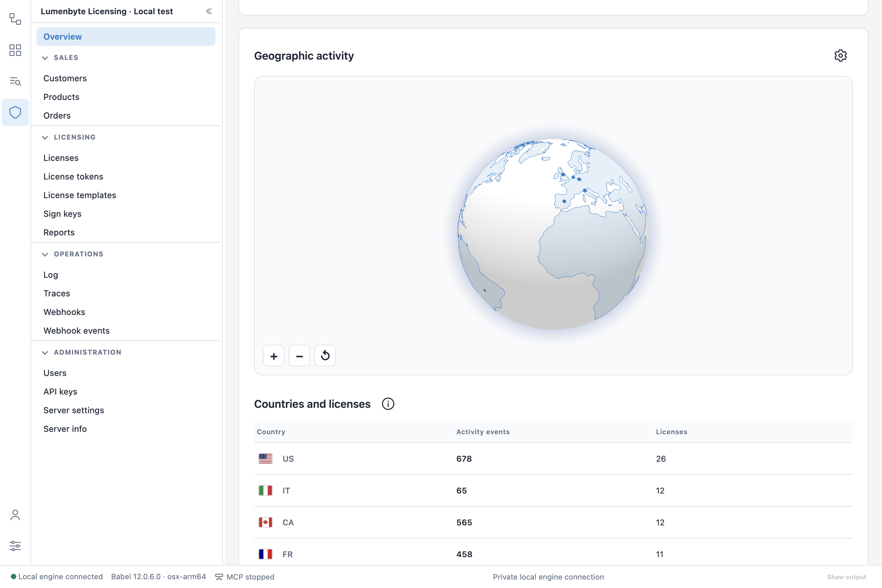Sort by Activity events column header

click(x=483, y=432)
